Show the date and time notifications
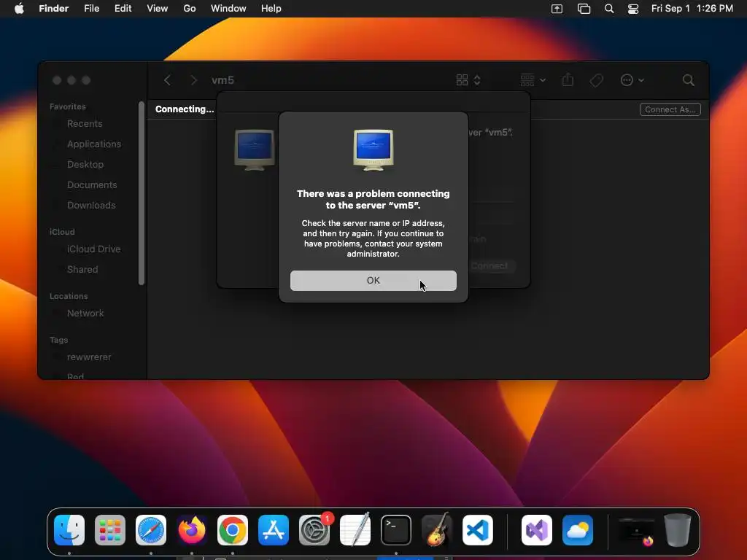 click(x=692, y=9)
